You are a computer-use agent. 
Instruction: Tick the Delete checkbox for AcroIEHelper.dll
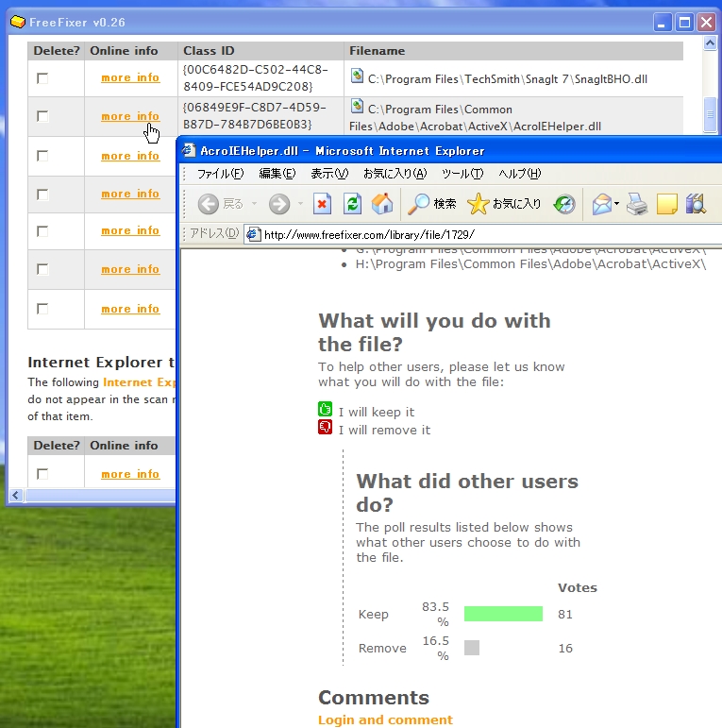click(42, 116)
